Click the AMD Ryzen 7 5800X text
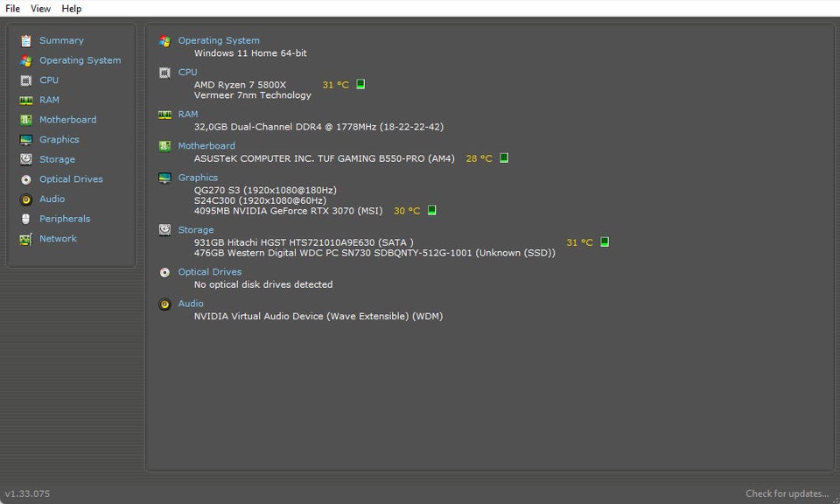Screen dimensions: 840x504 click(240, 85)
